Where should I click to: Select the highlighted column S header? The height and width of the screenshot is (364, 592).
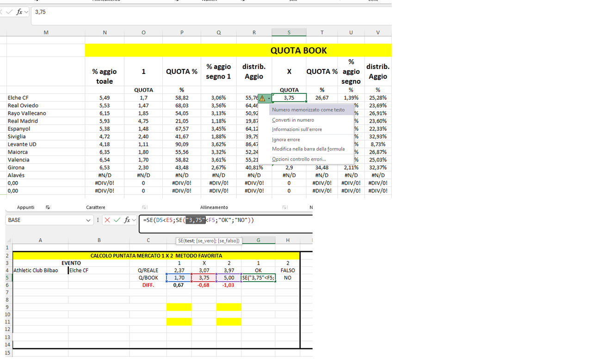[x=289, y=32]
